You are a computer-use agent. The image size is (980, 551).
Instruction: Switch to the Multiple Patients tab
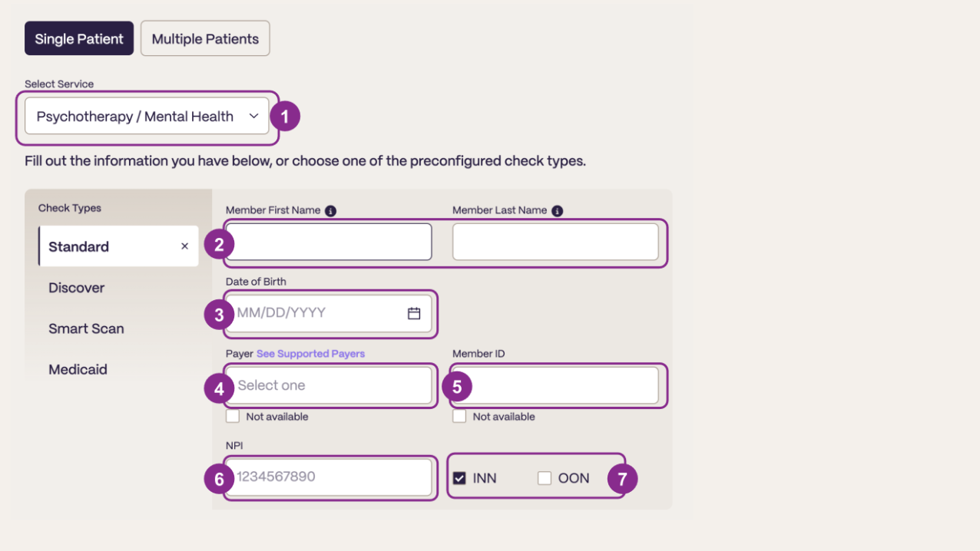[205, 38]
